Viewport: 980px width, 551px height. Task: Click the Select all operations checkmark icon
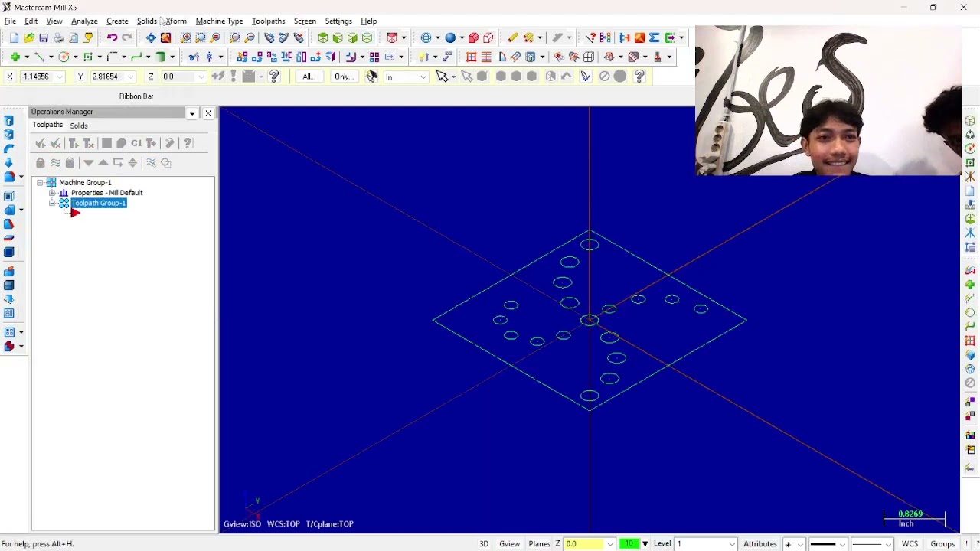[x=41, y=143]
